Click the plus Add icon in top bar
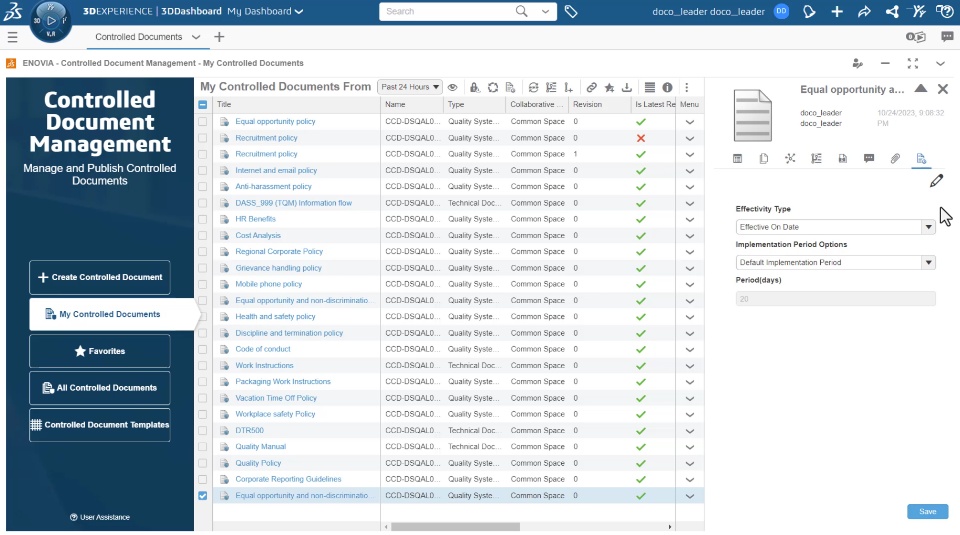Viewport: 960px width, 535px height. click(836, 12)
